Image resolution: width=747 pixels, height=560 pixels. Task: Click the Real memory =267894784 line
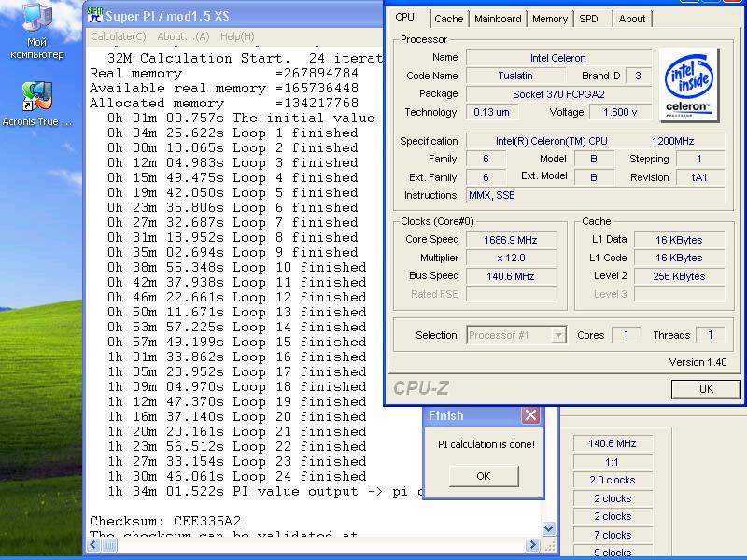pyautogui.click(x=224, y=74)
